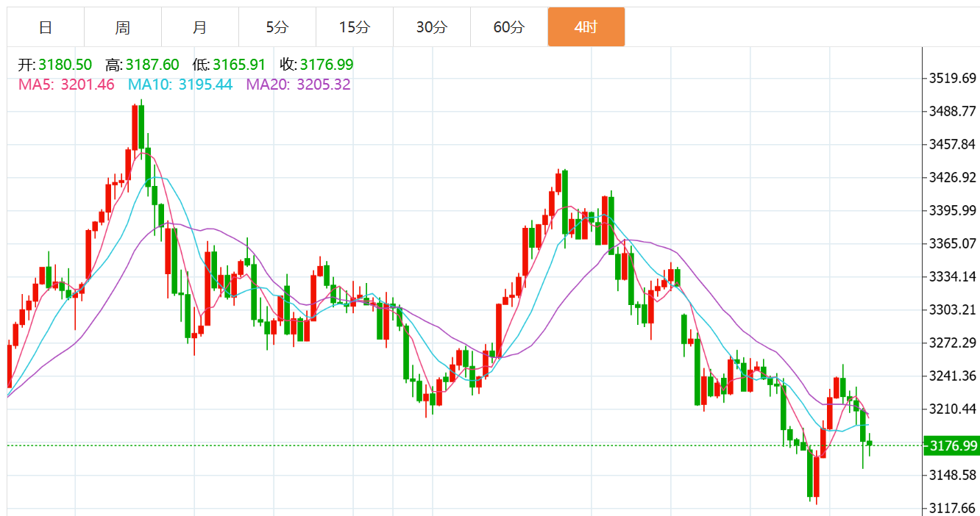The image size is (980, 516).
Task: Click the opening price value 3180.50
Action: [65, 65]
